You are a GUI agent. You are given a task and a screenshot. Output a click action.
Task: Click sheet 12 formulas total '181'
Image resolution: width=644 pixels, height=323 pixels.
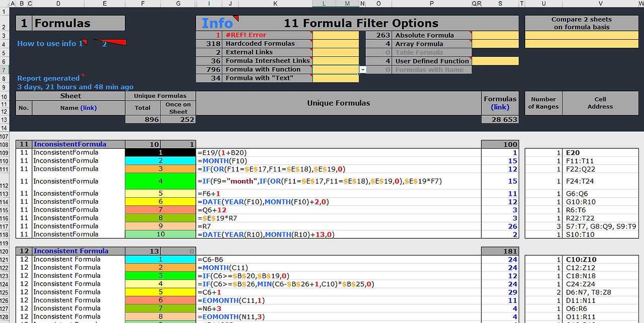(500, 251)
